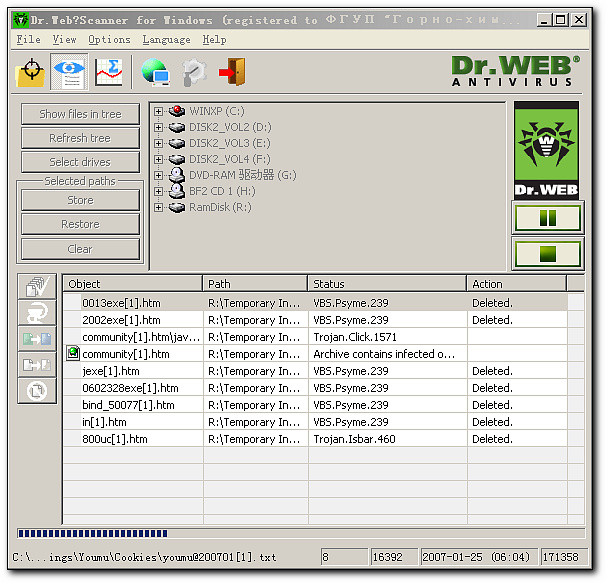Pause the scan with pause button
This screenshot has width=606, height=583.
pos(548,218)
